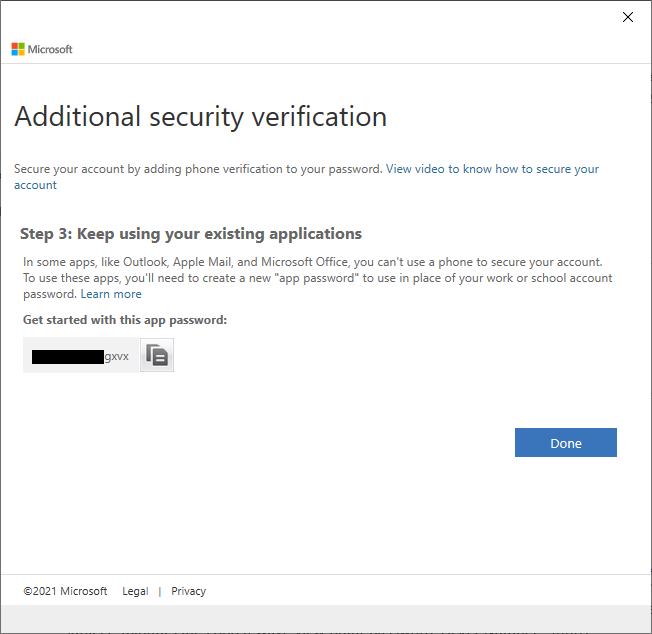Viewport: 652px width, 634px height.
Task: Click the Microsoft four-square logo
Action: tap(18, 49)
